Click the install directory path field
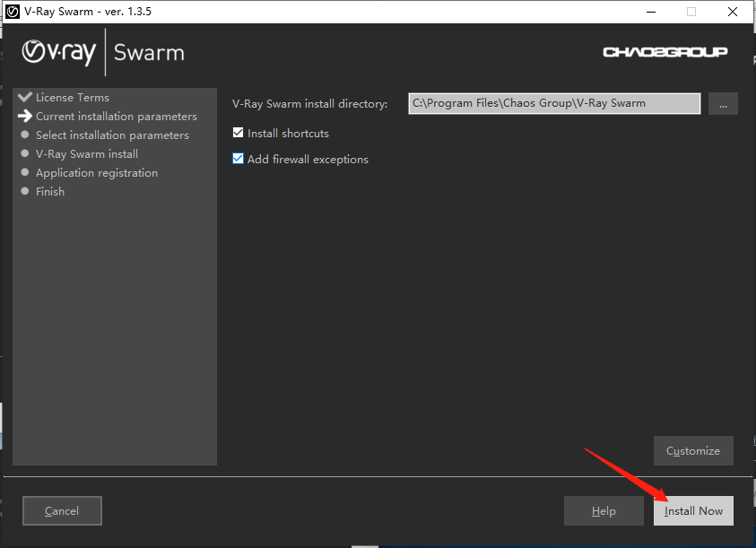This screenshot has width=756, height=548. pyautogui.click(x=554, y=104)
